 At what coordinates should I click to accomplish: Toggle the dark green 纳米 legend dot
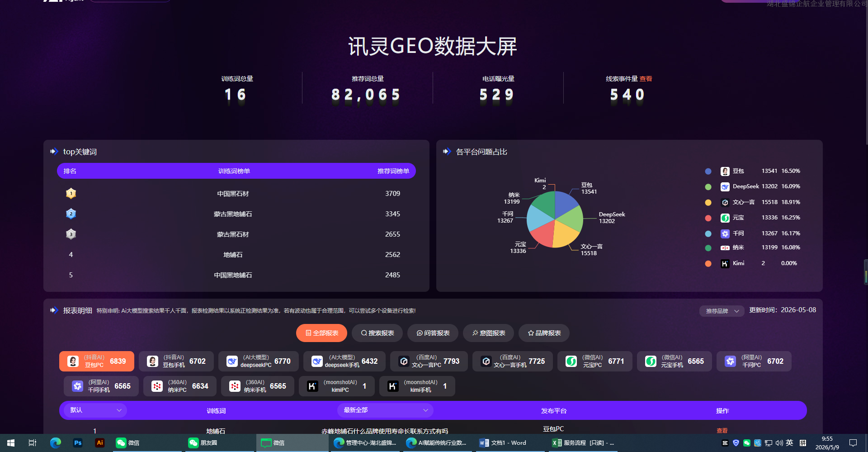(x=708, y=247)
